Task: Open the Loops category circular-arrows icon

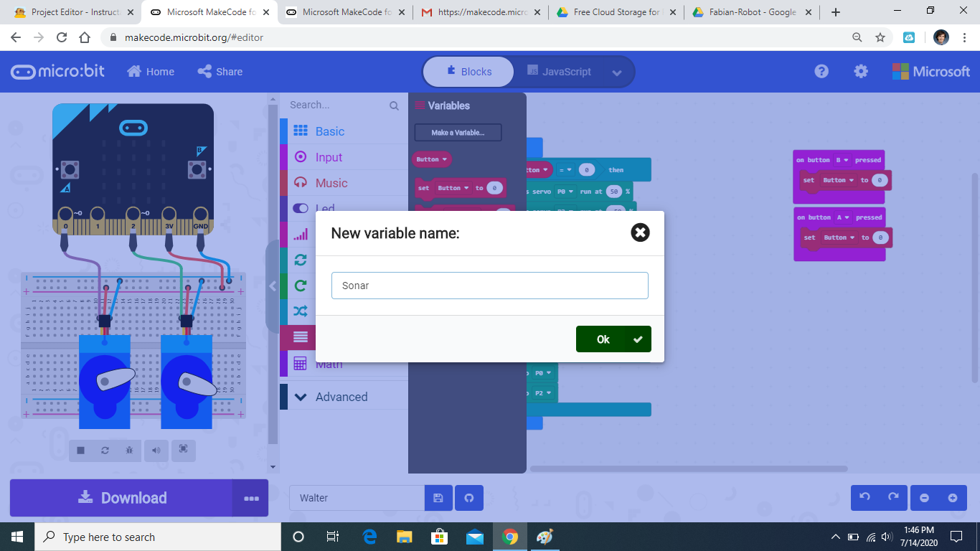Action: coord(301,260)
